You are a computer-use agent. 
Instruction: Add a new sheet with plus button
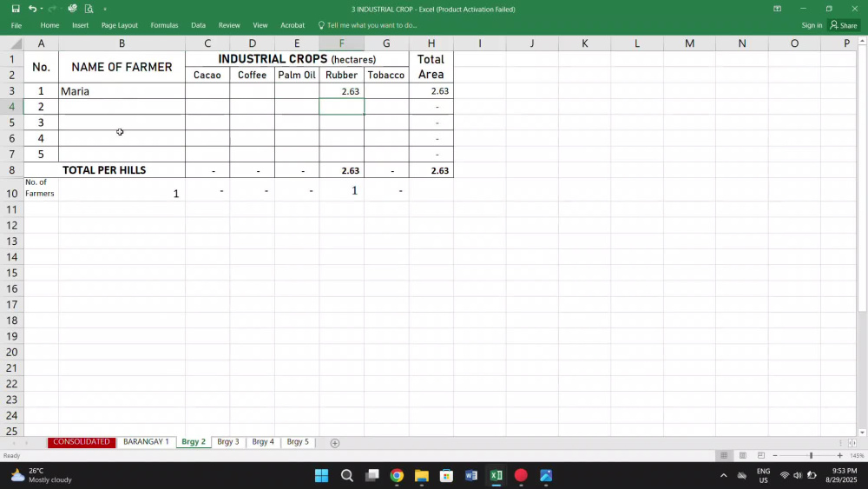click(x=335, y=443)
